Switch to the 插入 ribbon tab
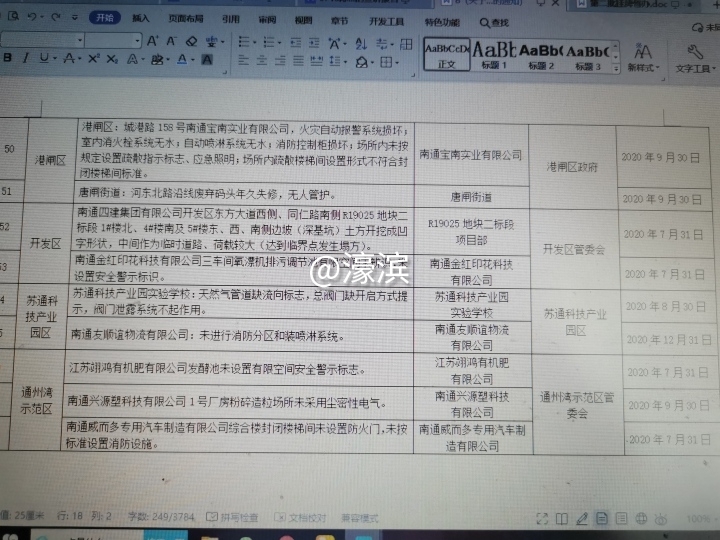 tap(141, 19)
